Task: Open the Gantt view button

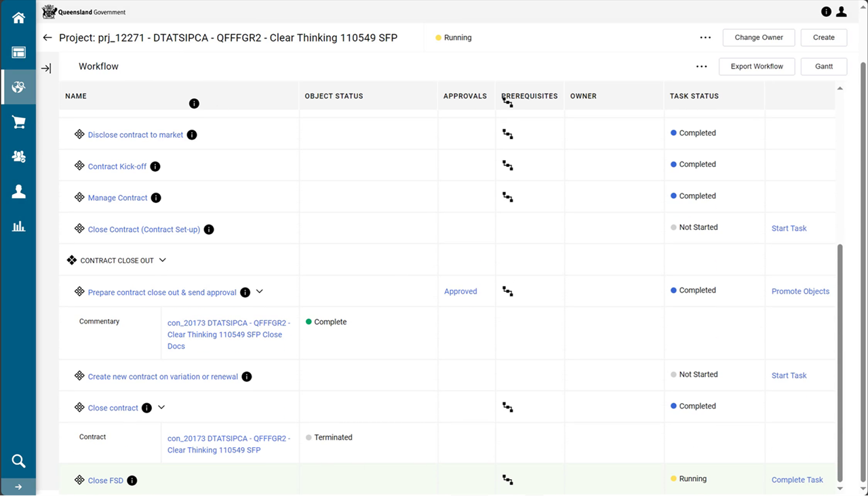Action: coord(824,66)
